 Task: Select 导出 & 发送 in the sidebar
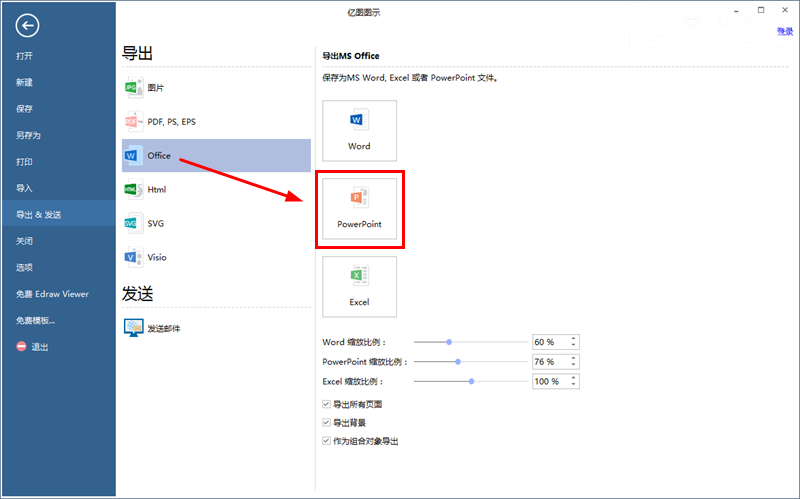59,215
